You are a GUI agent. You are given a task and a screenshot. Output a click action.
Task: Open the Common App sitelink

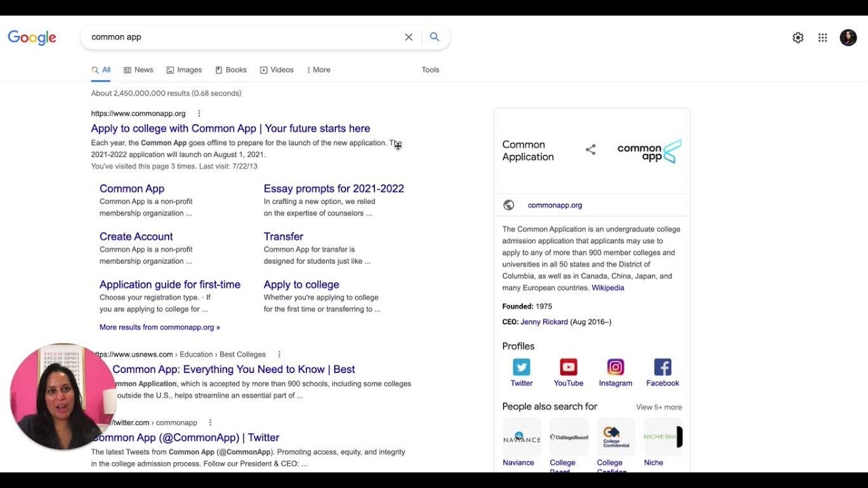coord(132,189)
